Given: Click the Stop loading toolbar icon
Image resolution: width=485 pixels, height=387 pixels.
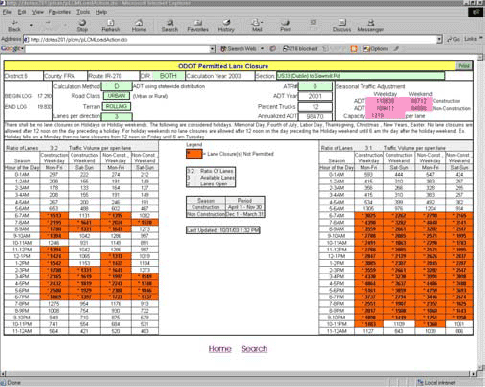Looking at the screenshot, I should (x=82, y=26).
